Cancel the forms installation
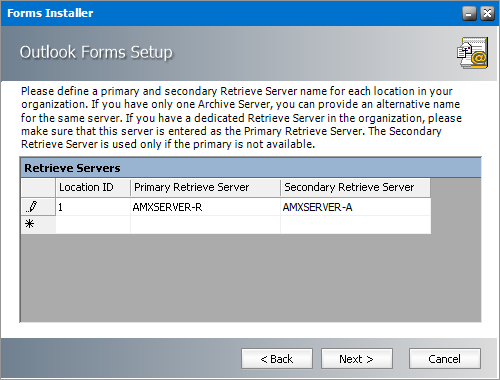The width and height of the screenshot is (500, 380). tap(445, 359)
